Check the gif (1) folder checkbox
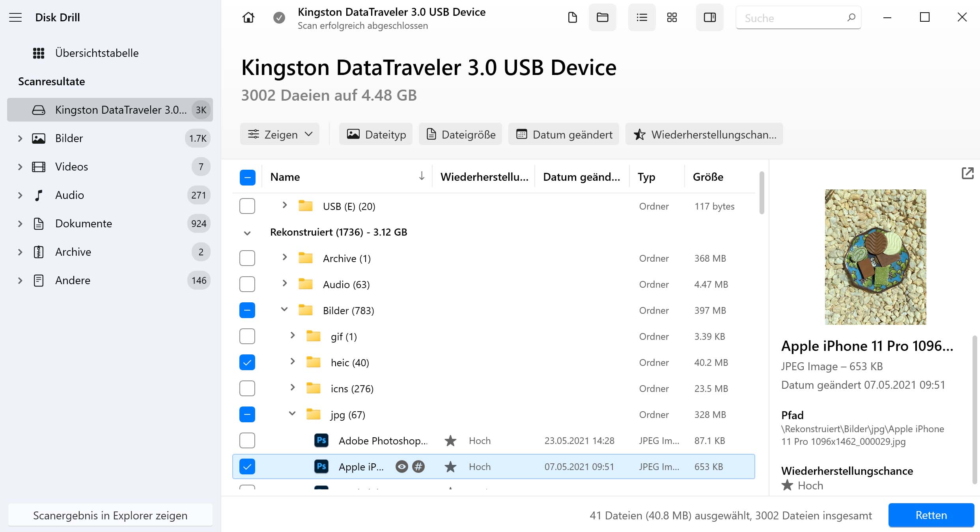 247,336
